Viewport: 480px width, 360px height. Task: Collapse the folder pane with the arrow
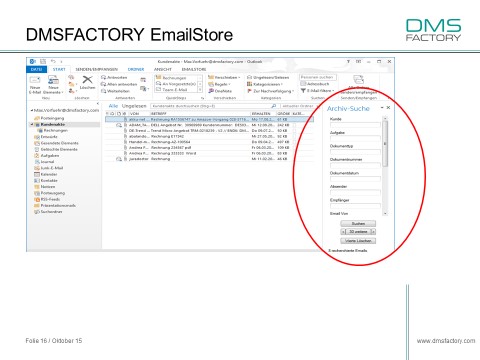coord(98,104)
